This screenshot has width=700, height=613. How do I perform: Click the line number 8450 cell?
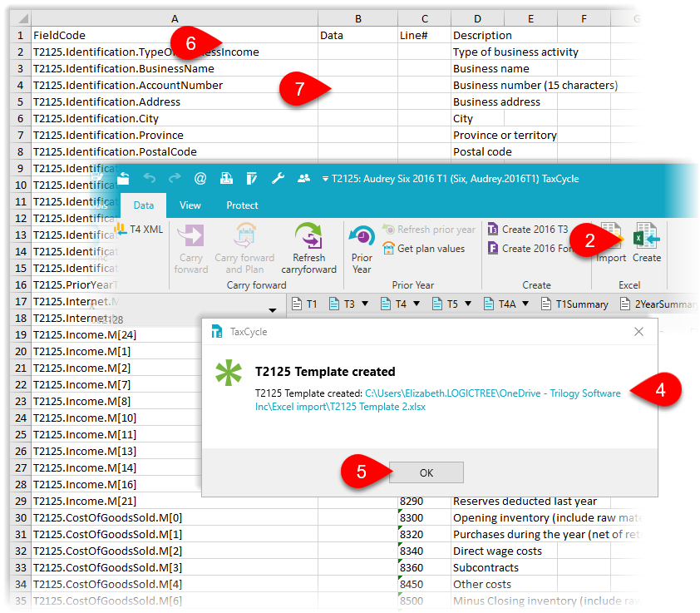(425, 585)
